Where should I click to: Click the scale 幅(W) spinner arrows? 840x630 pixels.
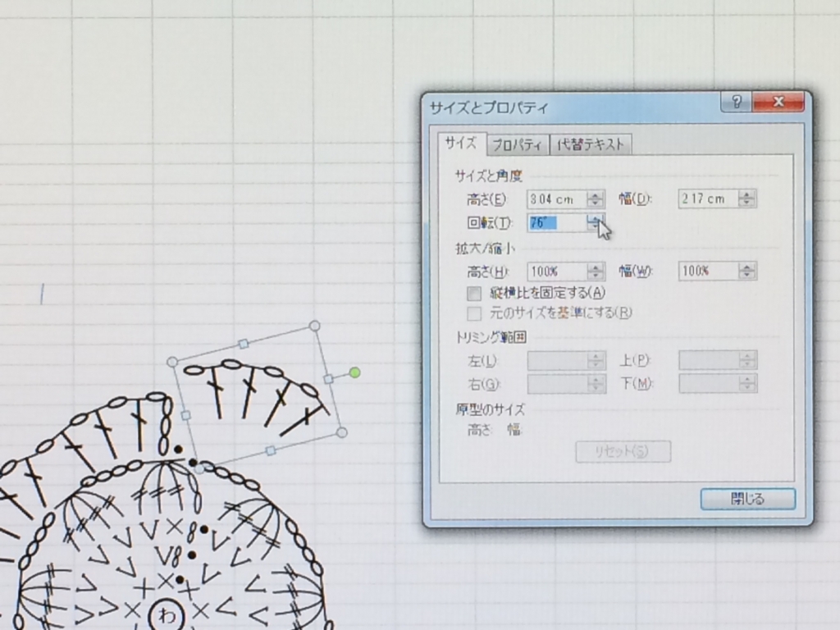coord(746,271)
